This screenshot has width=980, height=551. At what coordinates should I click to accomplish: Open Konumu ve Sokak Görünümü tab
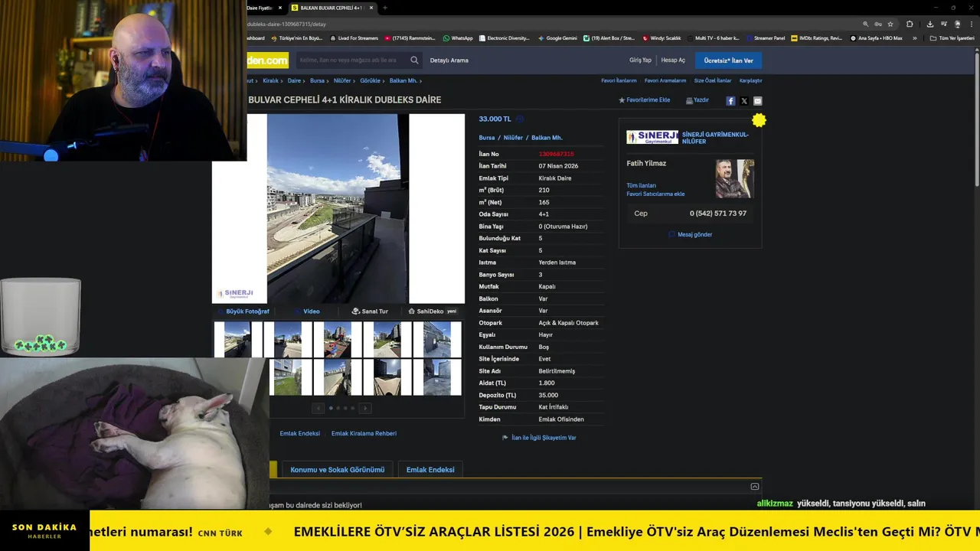coord(337,470)
